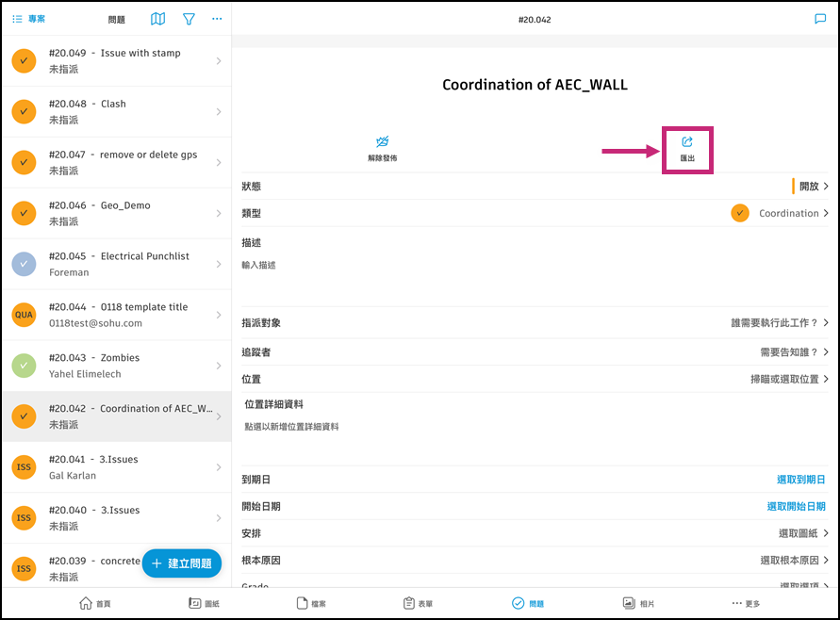Open 更多 more tab
The image size is (840, 620).
747,603
